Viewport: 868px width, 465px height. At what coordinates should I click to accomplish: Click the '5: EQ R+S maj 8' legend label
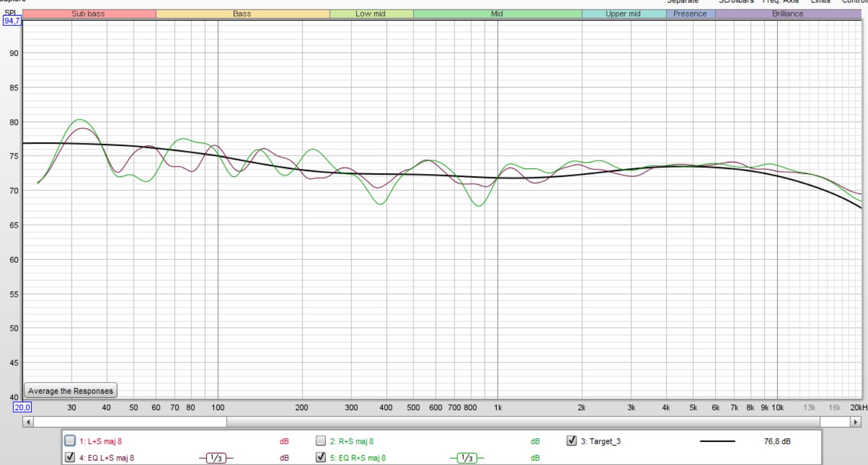(358, 459)
